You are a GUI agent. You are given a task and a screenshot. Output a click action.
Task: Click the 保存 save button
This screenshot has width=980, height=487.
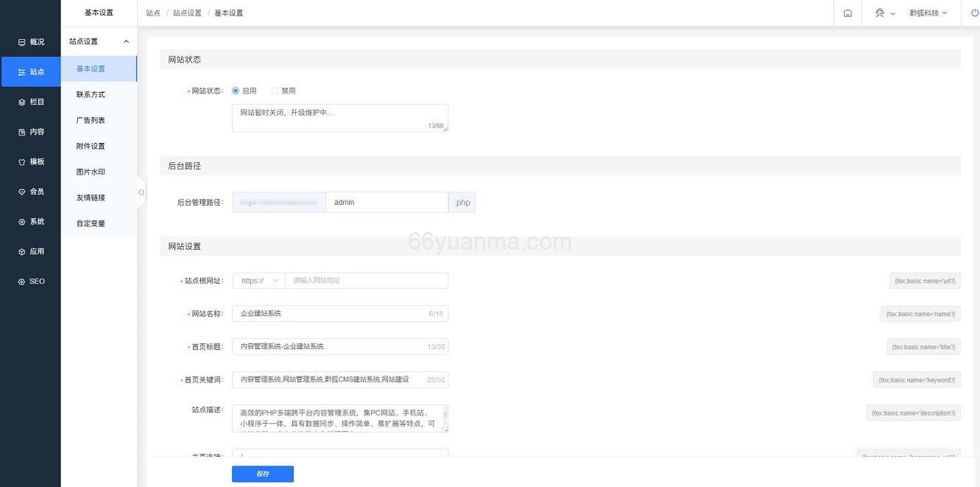pos(263,474)
